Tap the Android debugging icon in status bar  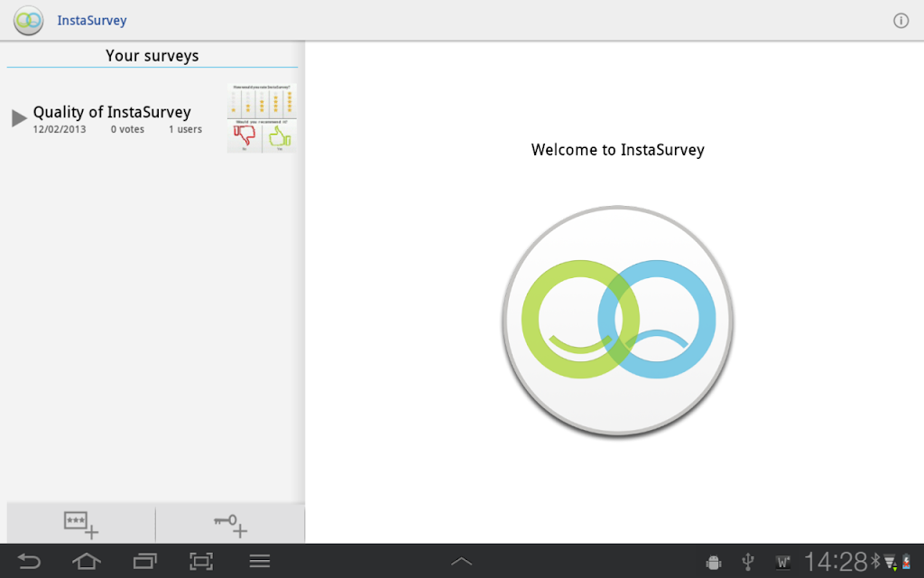click(x=714, y=563)
